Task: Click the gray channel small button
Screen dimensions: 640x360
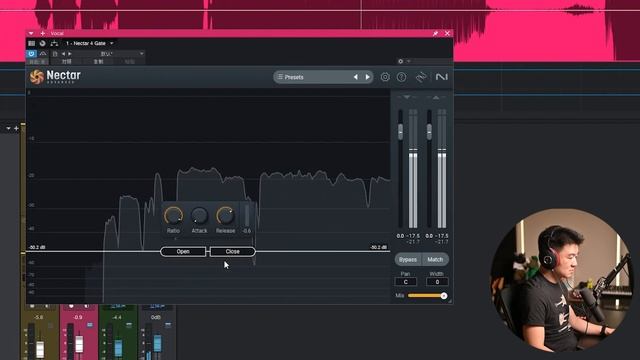Action: pyautogui.click(x=168, y=325)
